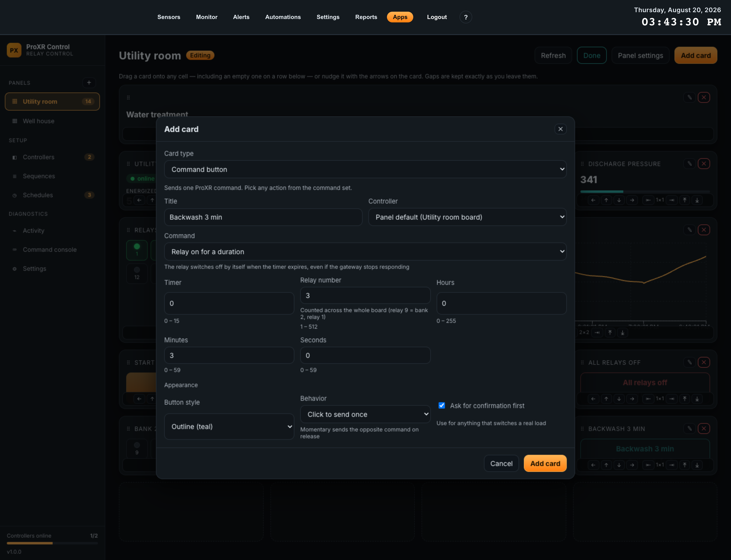
Task: Click the Timer input field
Action: click(x=229, y=303)
